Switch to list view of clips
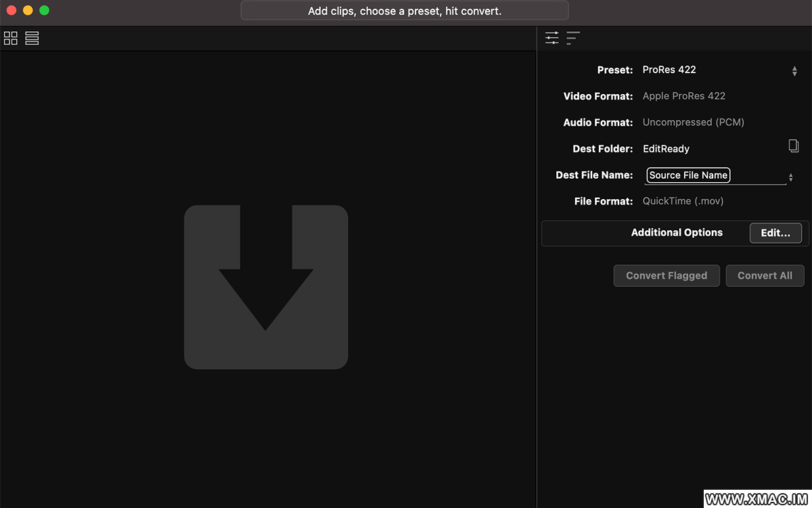 [32, 39]
